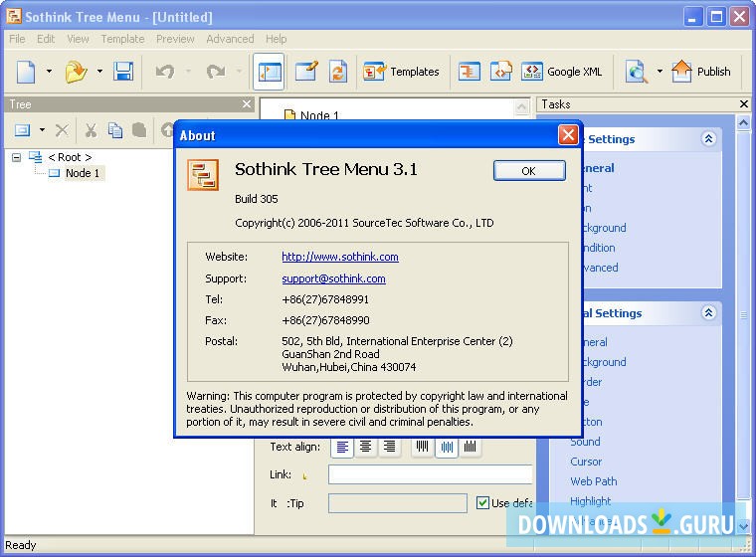This screenshot has height=557, width=756.
Task: Click the Copy icon in Tree panel
Action: click(x=115, y=130)
